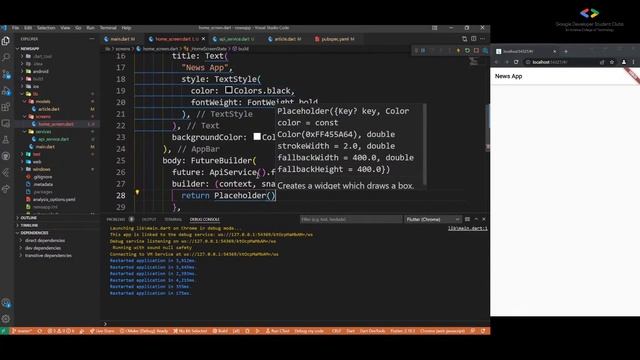Open the Accounts icon in the activity bar

coord(6,303)
